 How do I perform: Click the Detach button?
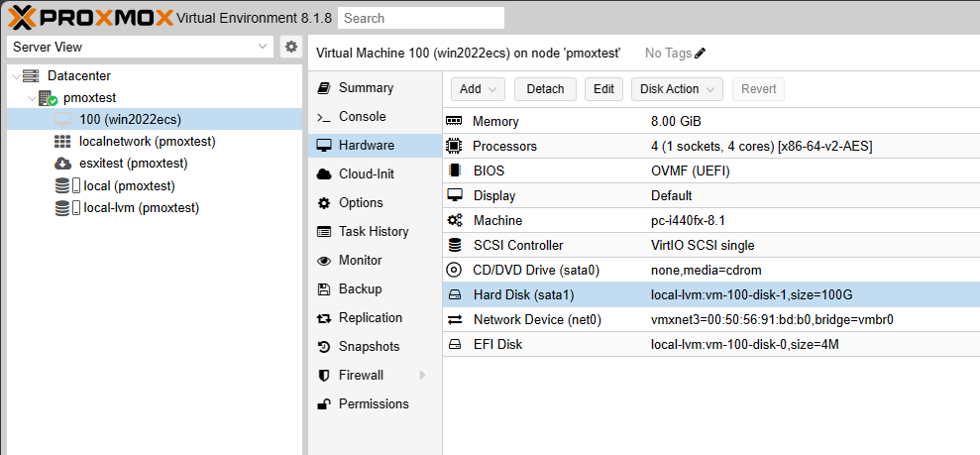pos(545,89)
